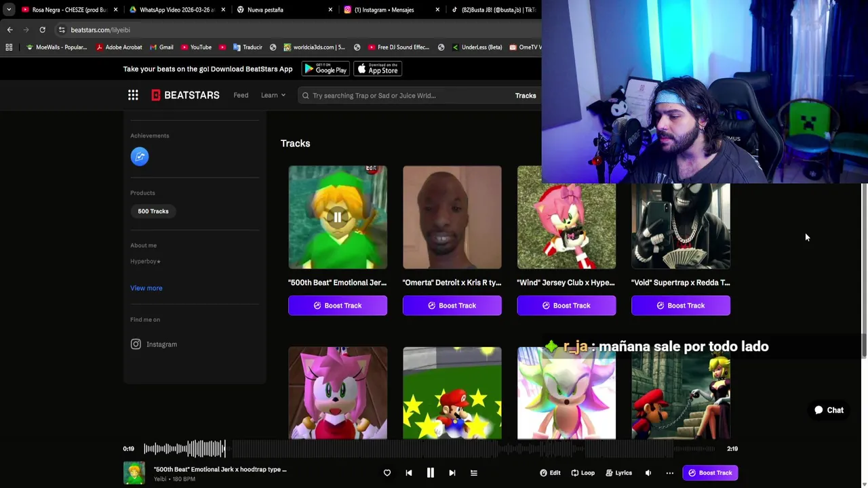Open the Tracks search filter dropdown
The width and height of the screenshot is (868, 488).
(526, 96)
